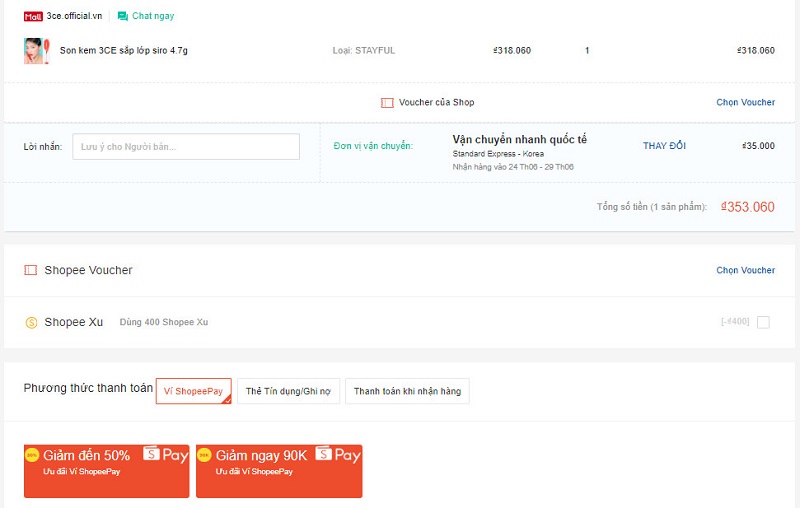Image resolution: width=800 pixels, height=508 pixels.
Task: Select Thẻ Tín dụng/Ghi nợ payment option
Action: pos(289,391)
